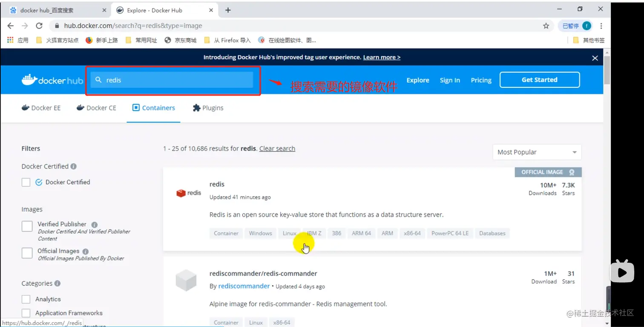Open the rediscommander publisher link
This screenshot has width=644, height=327.
(x=244, y=286)
